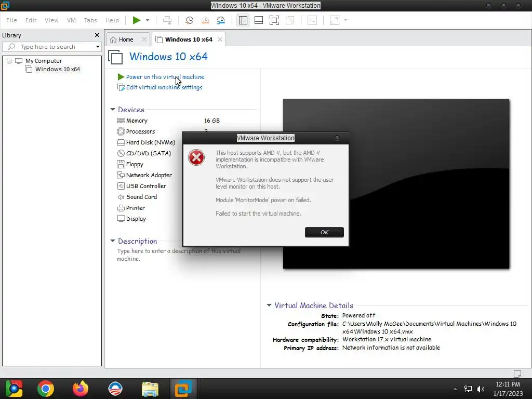Select the USB Controller device
Viewport: 532px width, 399px height.
click(146, 186)
